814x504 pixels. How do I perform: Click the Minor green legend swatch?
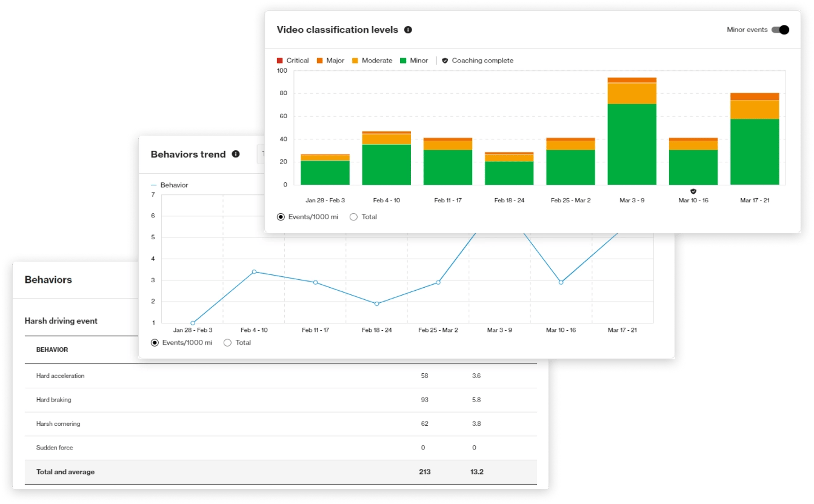[x=402, y=61]
